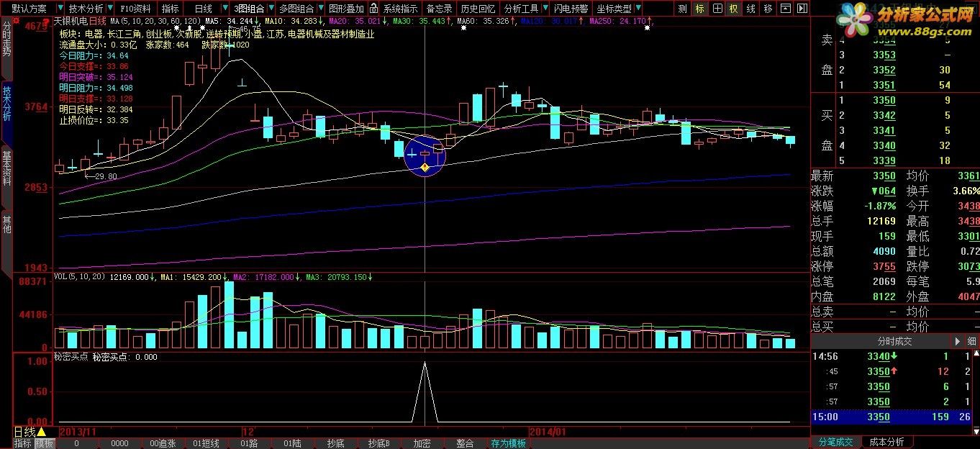980x449 pixels.
Task: Choose the 01陆 template tab
Action: pyautogui.click(x=291, y=443)
